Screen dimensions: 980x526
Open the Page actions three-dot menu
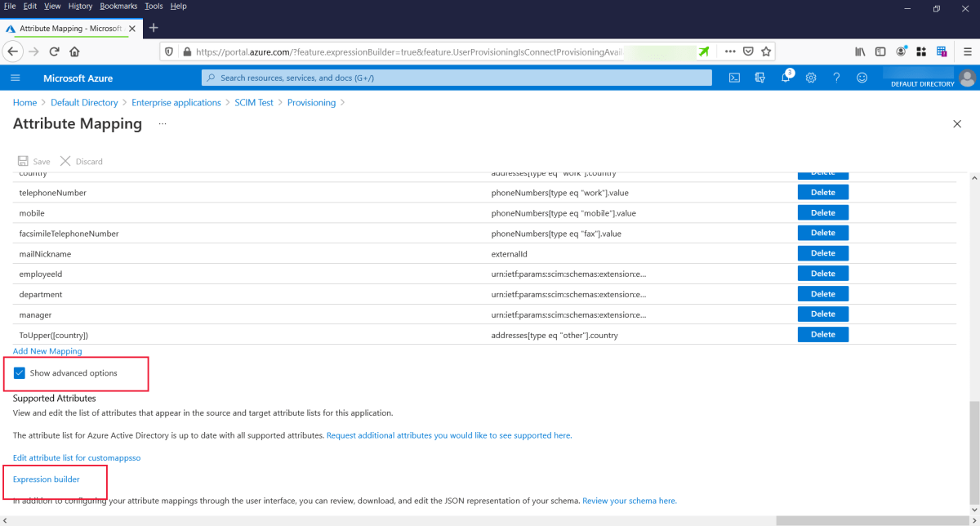[729, 51]
